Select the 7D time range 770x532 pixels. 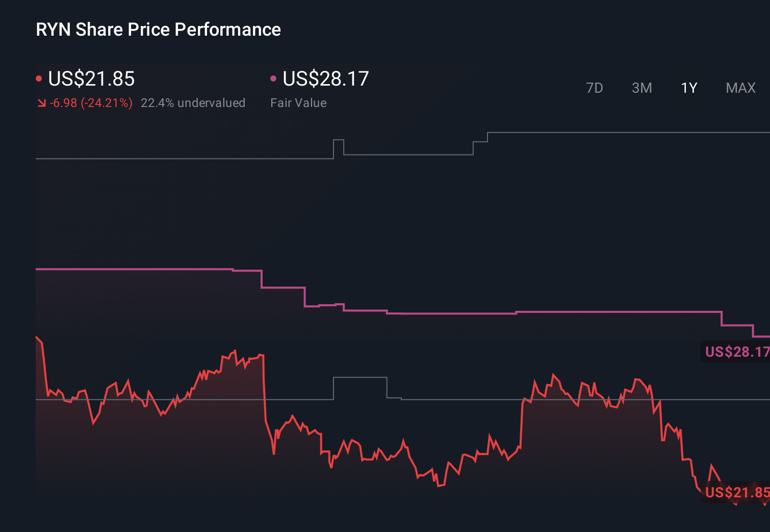click(x=595, y=88)
